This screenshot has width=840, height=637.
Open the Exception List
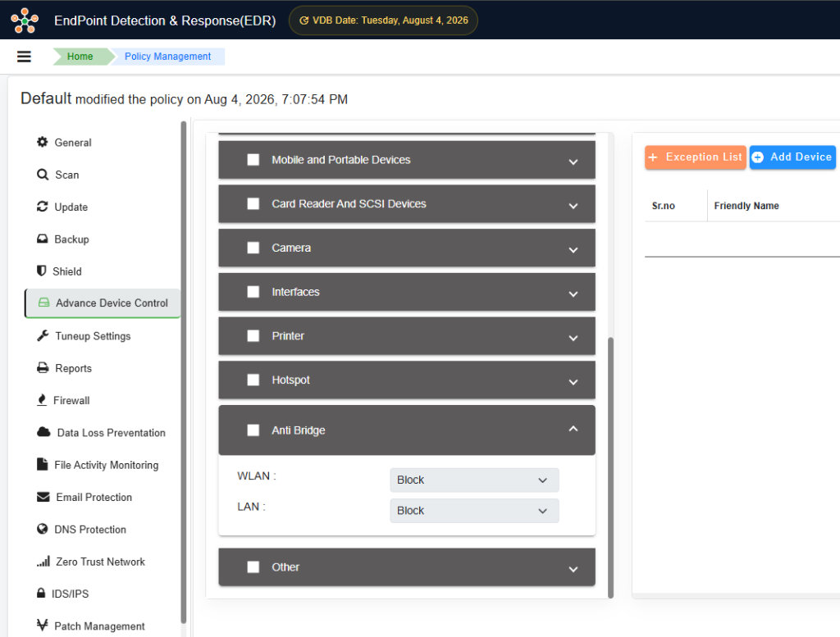pos(696,157)
